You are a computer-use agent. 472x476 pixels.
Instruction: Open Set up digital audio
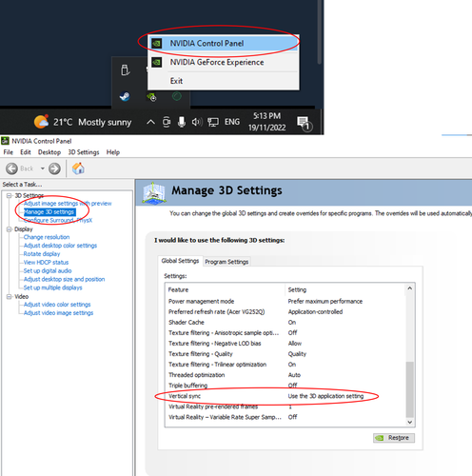[48, 270]
